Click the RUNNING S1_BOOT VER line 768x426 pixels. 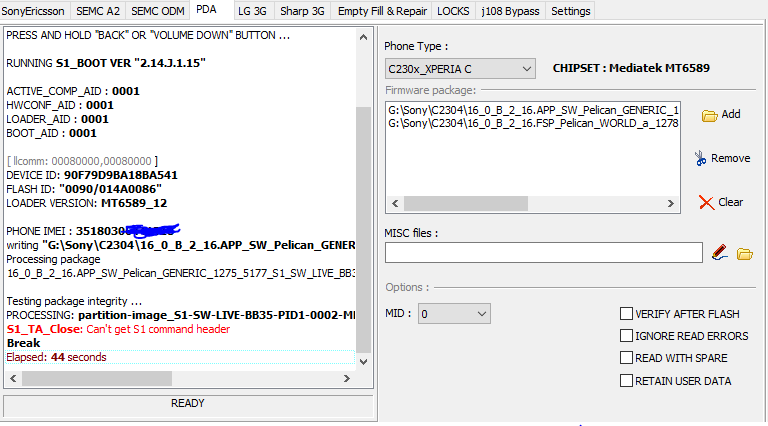coord(106,63)
